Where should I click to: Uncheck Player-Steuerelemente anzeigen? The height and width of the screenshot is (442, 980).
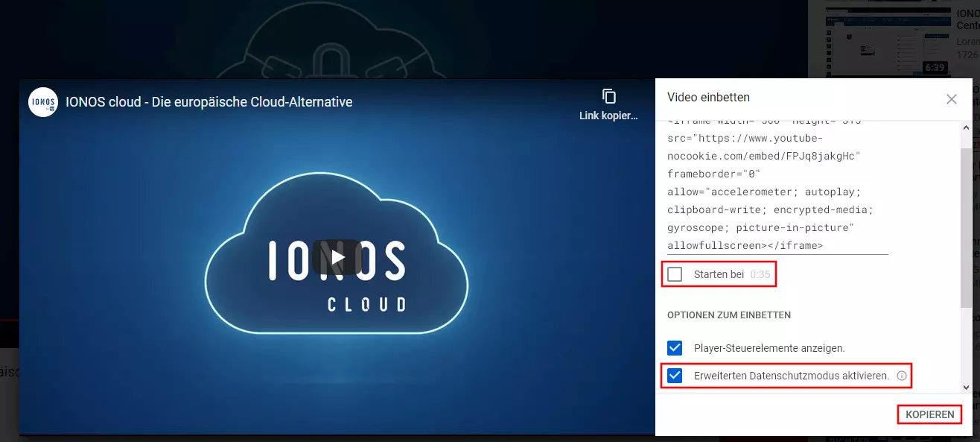click(x=675, y=348)
